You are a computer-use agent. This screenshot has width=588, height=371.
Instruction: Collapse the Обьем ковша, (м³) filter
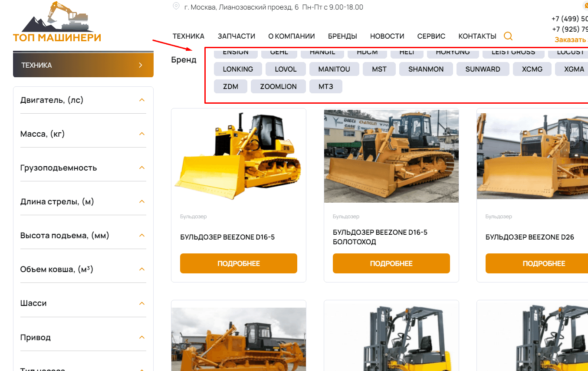click(141, 269)
